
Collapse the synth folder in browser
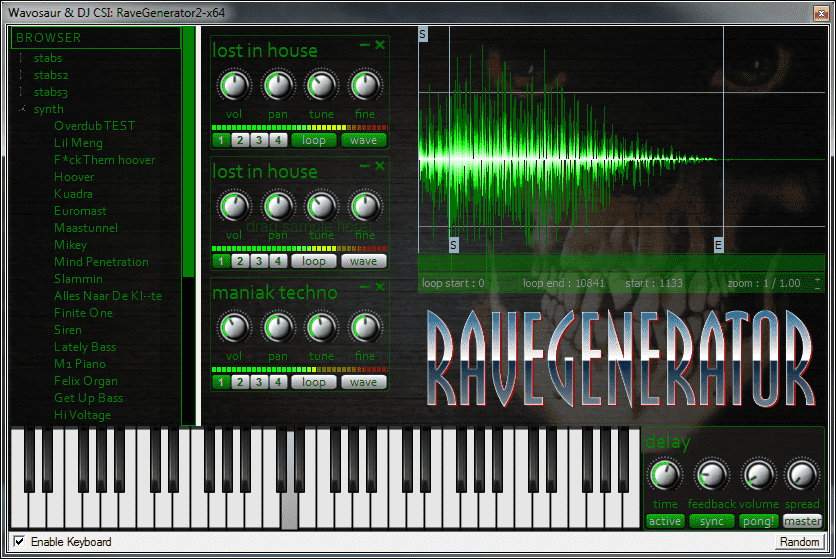(x=21, y=109)
